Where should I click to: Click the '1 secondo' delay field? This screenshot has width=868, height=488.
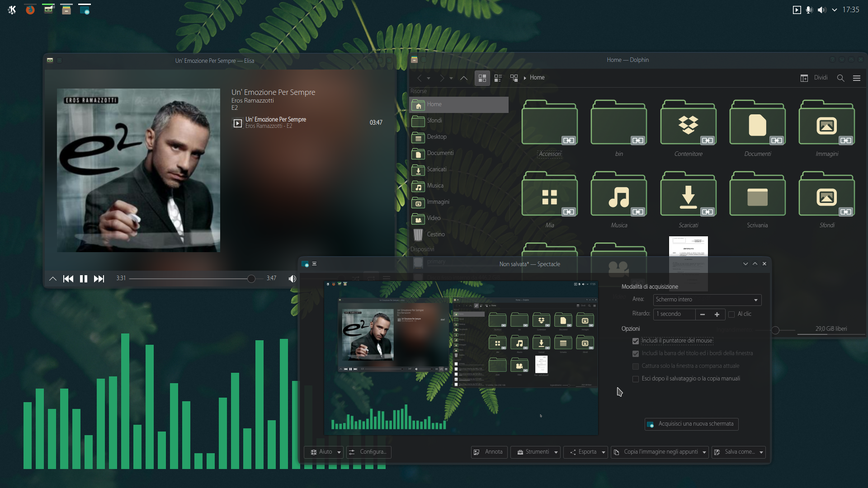click(675, 314)
